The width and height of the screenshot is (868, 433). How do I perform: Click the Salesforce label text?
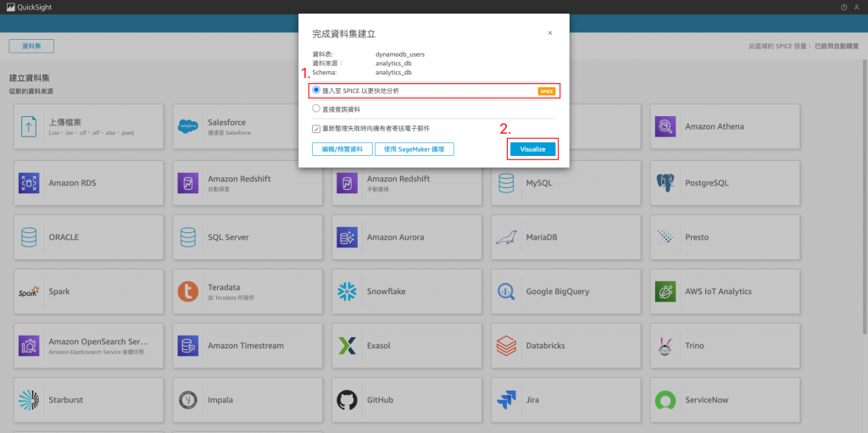(226, 122)
